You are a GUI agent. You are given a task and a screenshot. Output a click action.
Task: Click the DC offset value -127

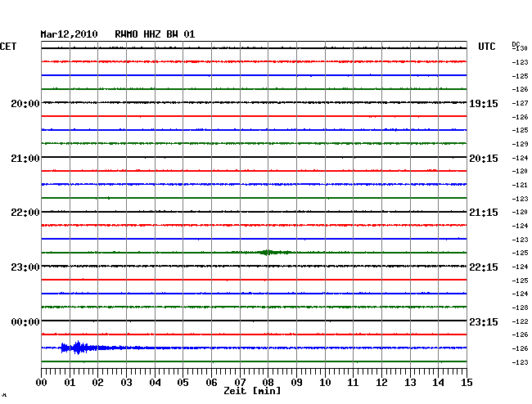(x=520, y=103)
